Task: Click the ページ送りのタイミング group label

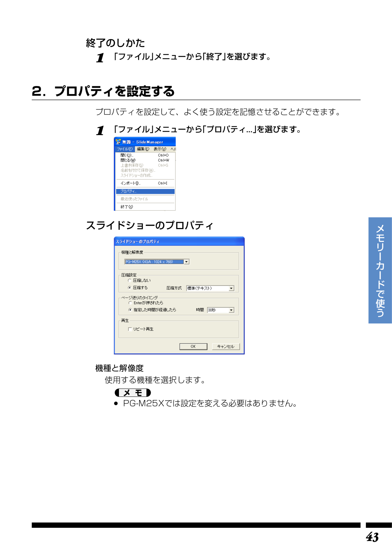Action: 139,298
